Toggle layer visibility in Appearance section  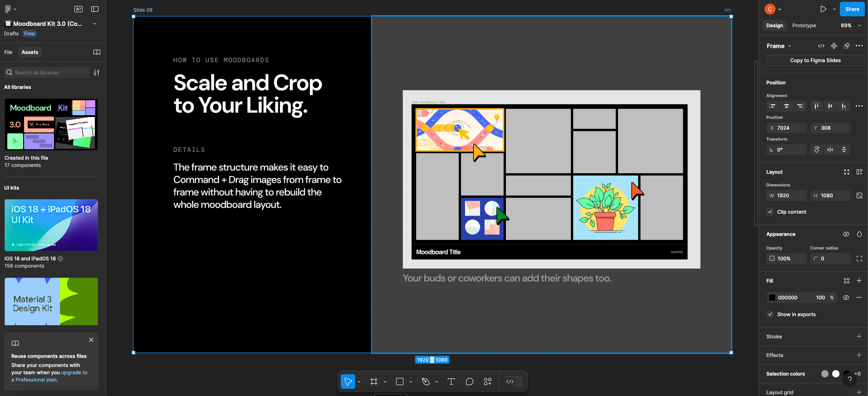(846, 234)
